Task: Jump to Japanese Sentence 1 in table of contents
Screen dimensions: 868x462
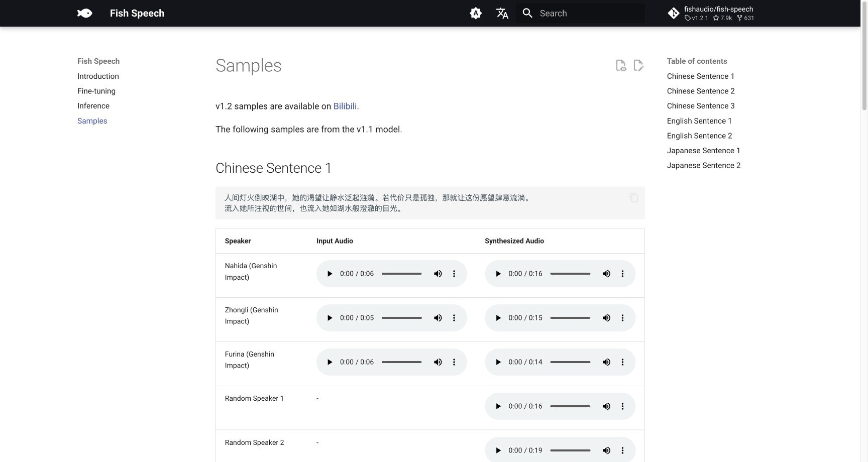Action: point(703,150)
